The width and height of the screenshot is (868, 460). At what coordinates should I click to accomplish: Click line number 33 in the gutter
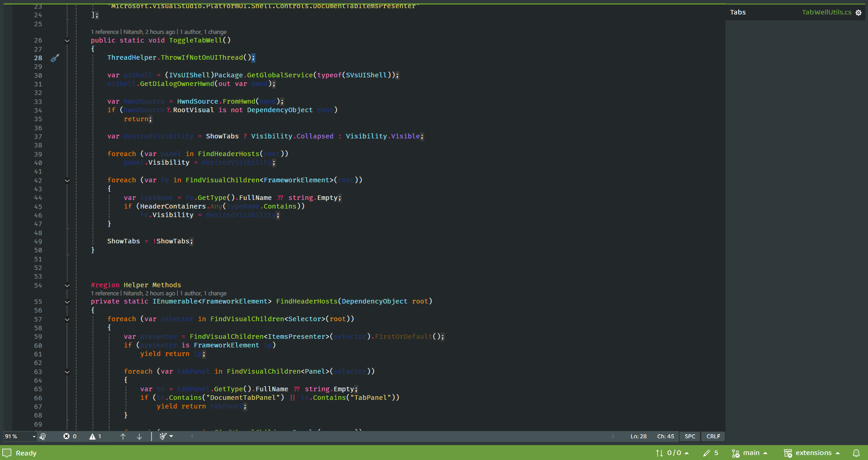pos(38,102)
